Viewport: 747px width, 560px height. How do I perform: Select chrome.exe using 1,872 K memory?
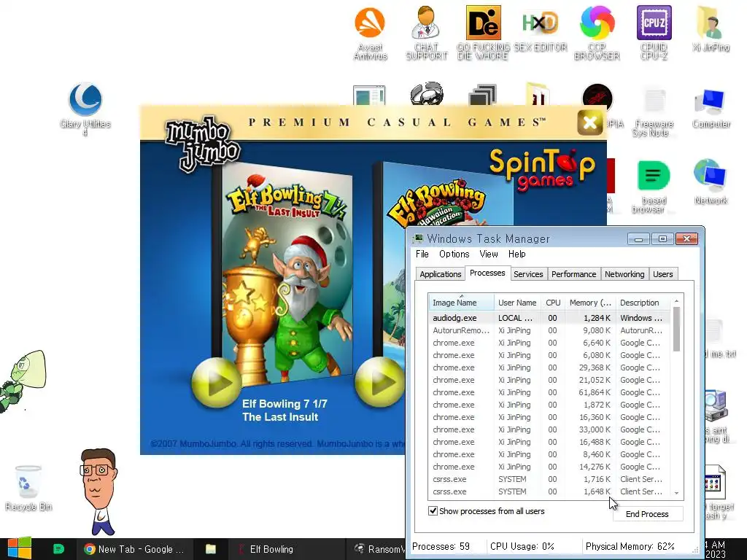click(x=549, y=404)
